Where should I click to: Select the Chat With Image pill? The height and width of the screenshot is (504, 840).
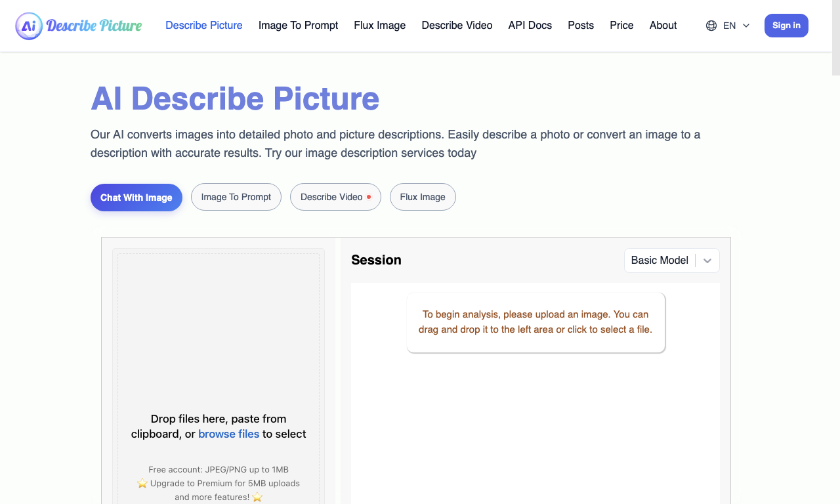tap(136, 198)
